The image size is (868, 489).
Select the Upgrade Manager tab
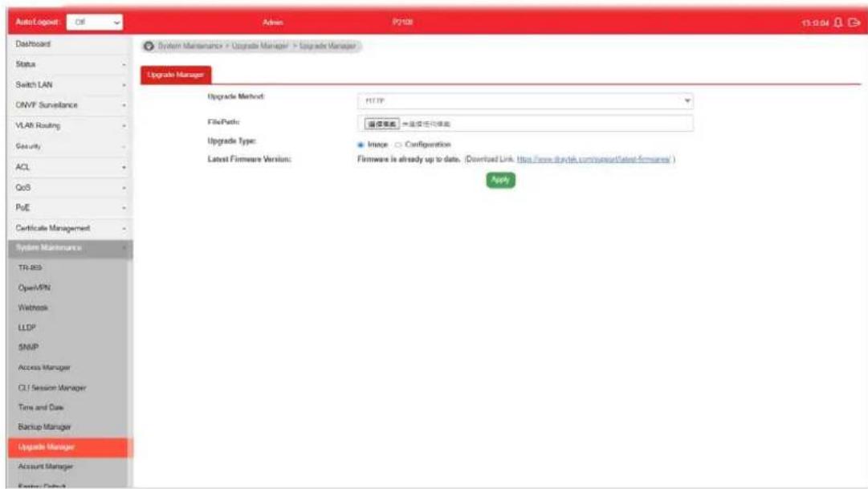(x=176, y=75)
